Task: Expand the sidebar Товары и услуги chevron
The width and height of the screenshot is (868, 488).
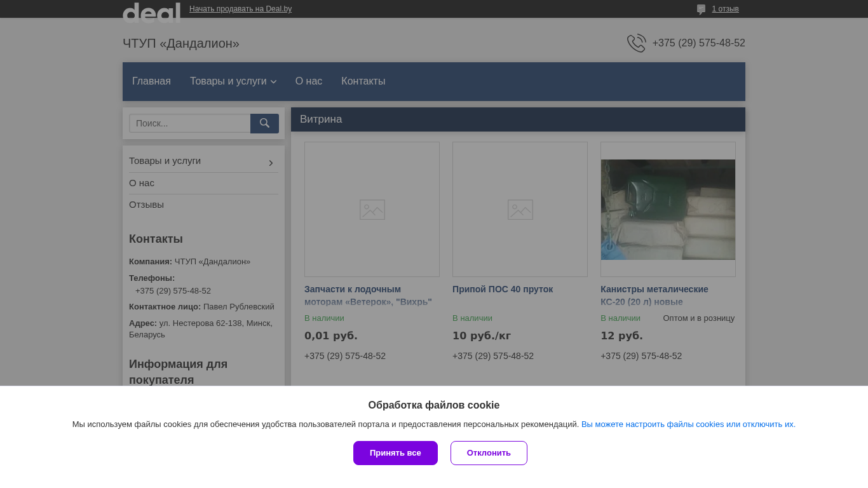Action: point(271,163)
